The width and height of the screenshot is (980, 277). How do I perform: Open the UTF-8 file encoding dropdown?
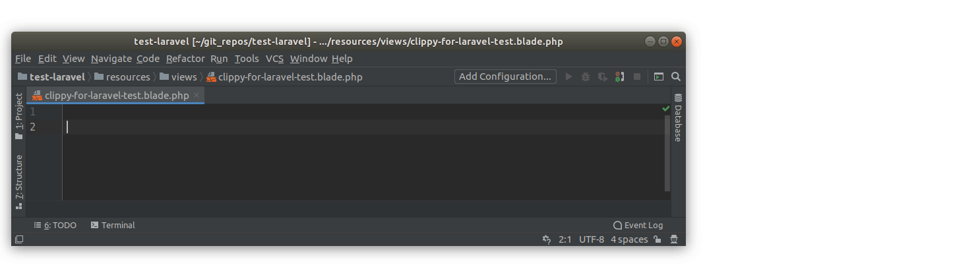(x=591, y=239)
